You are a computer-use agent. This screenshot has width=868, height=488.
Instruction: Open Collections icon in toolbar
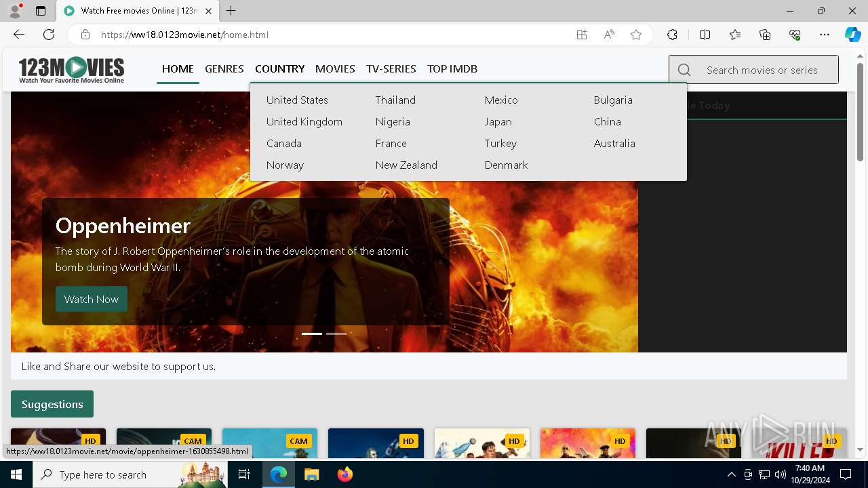coord(765,35)
